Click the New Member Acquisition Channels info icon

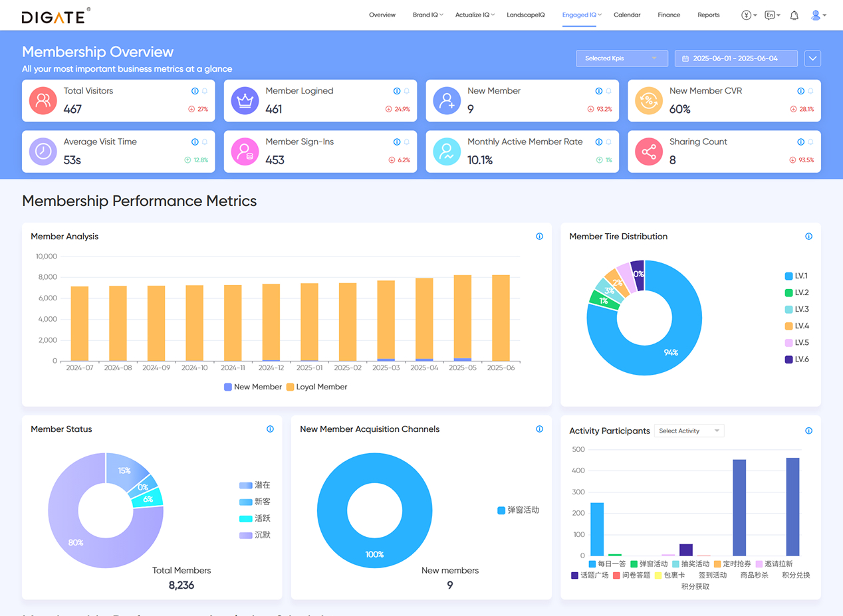[539, 429]
